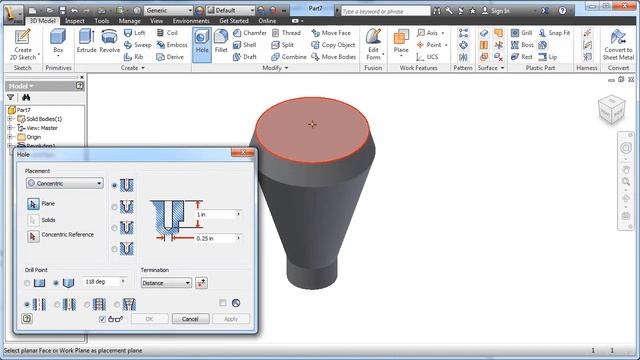Open the 118 deg angle dropdown arrow
Screen dimensions: 640x360
(122, 282)
